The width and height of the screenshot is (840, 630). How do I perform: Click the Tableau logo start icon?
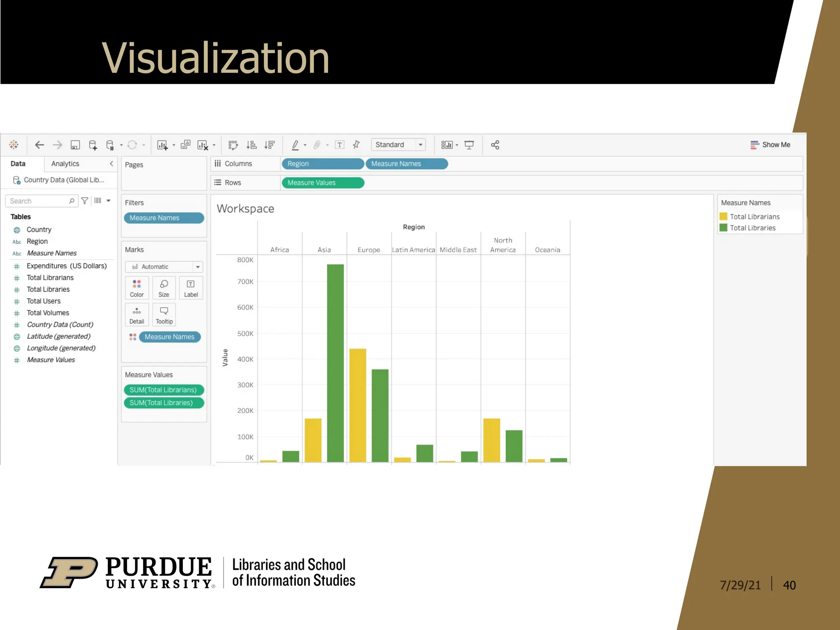14,145
